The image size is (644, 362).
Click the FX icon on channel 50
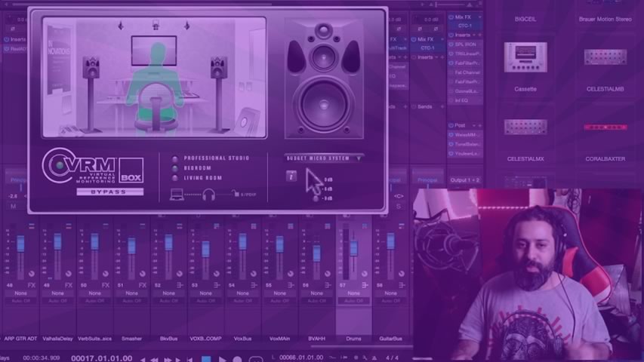pos(106,285)
